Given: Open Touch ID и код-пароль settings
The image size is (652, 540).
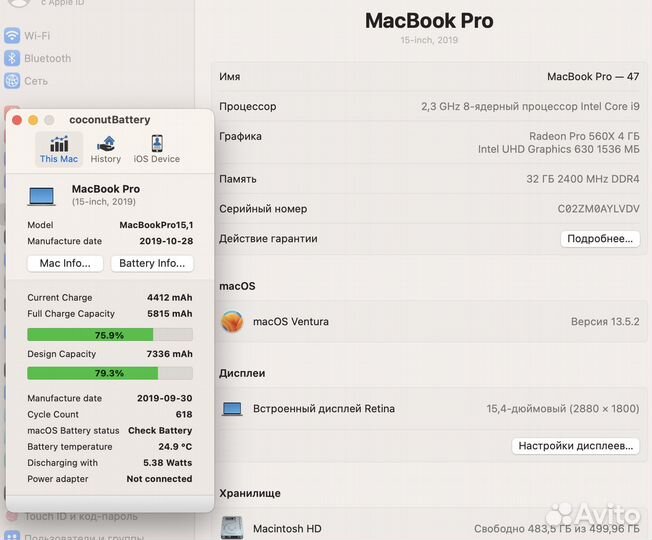Looking at the screenshot, I should [72, 516].
